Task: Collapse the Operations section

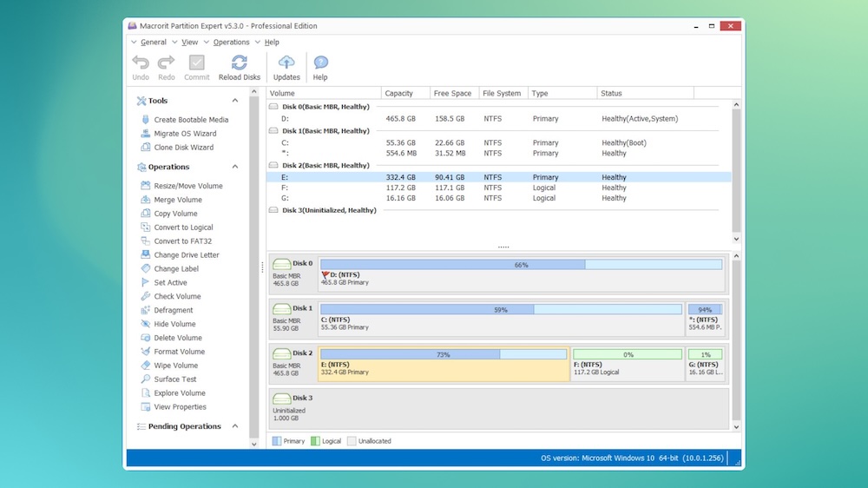Action: 234,167
